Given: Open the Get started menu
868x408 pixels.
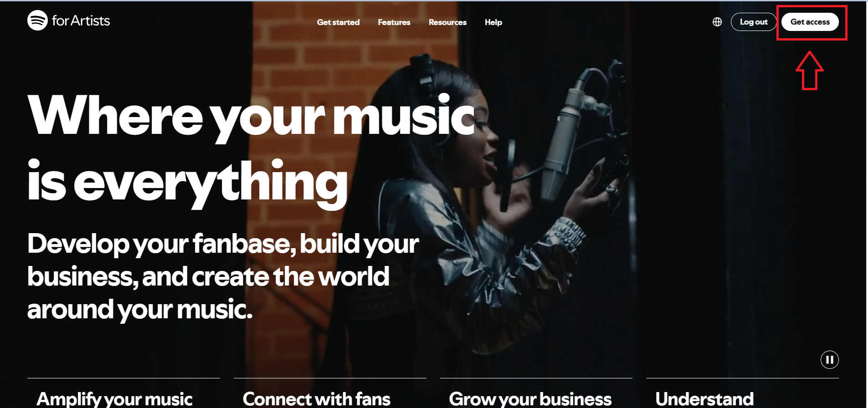Looking at the screenshot, I should click(338, 22).
